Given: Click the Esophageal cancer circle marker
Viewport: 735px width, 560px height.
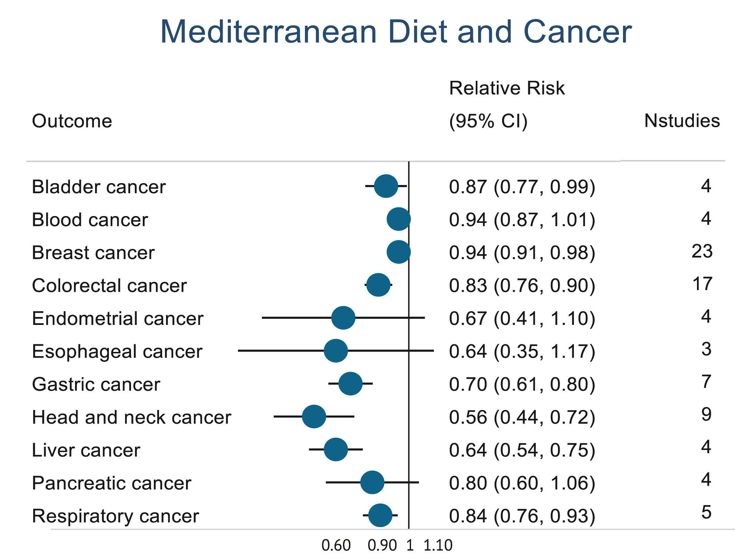Looking at the screenshot, I should (x=336, y=351).
